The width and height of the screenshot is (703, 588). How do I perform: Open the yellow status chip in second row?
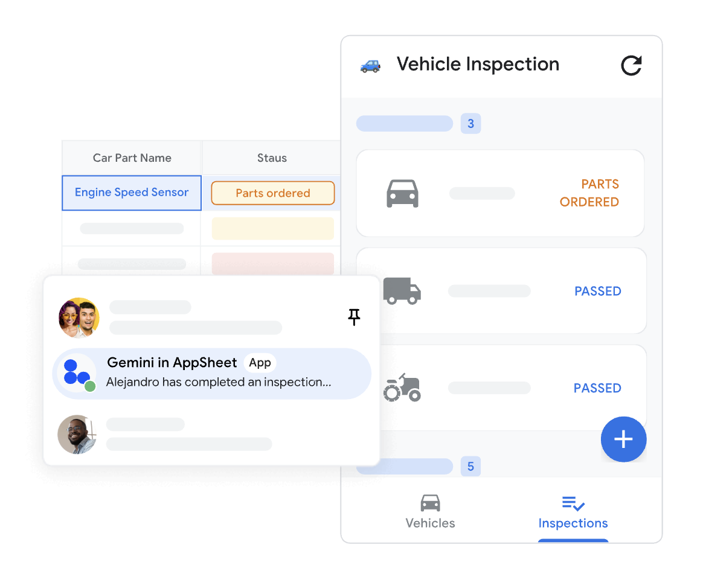tap(272, 229)
